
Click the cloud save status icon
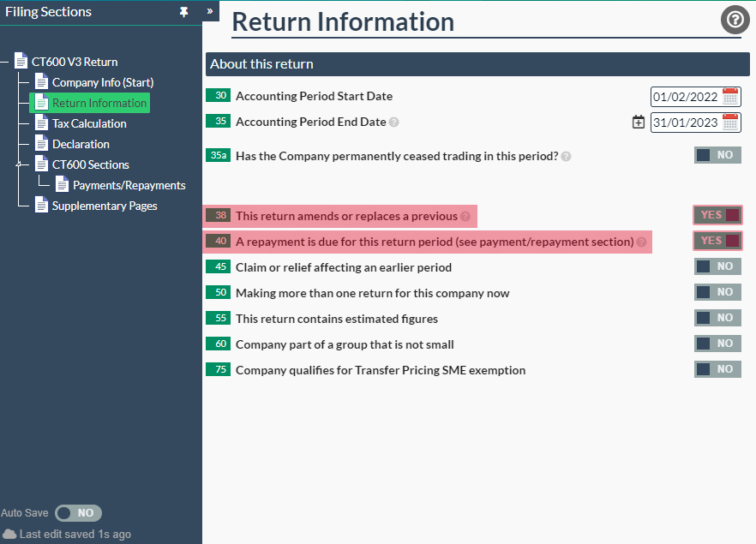(x=9, y=534)
